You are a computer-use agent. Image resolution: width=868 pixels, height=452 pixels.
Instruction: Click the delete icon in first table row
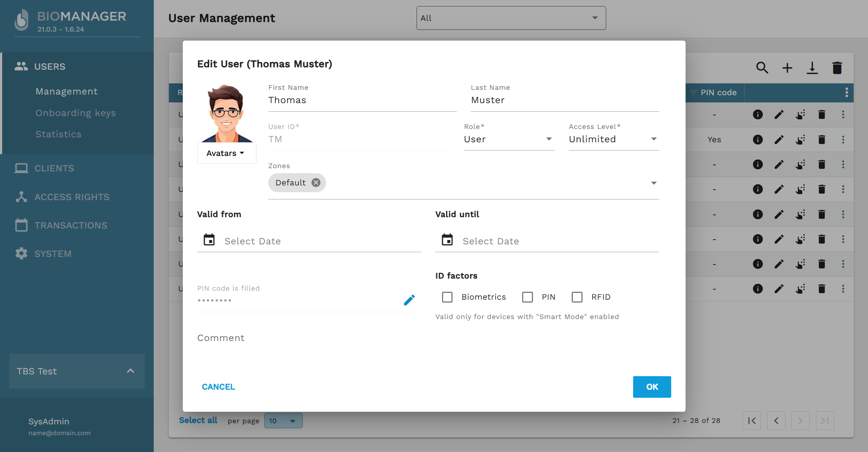[822, 115]
